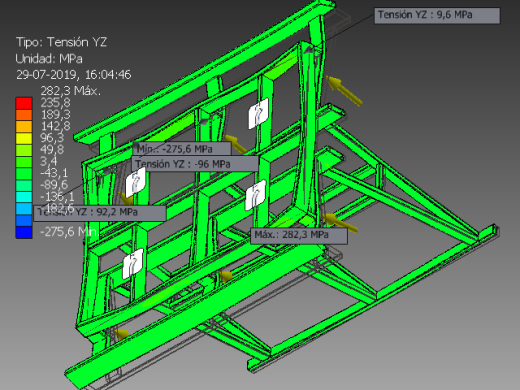Viewport: 520px width, 390px height.
Task: Select the 'Tensión YZ : 92,2 MPa' probe label
Action: pyautogui.click(x=100, y=212)
